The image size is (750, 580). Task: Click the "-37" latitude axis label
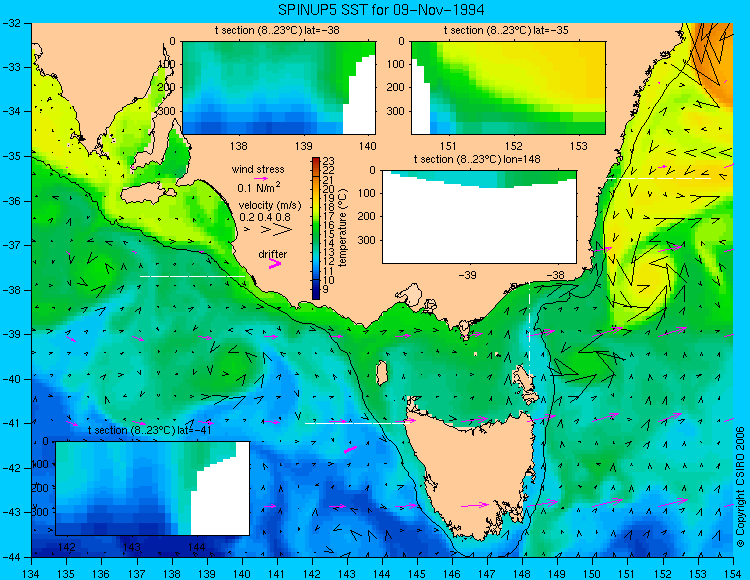10,245
